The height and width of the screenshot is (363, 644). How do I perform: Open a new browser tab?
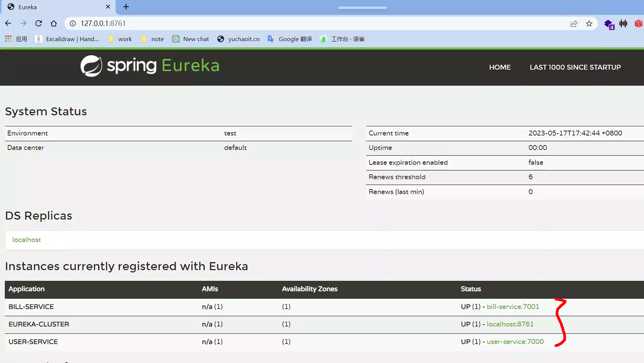click(126, 7)
